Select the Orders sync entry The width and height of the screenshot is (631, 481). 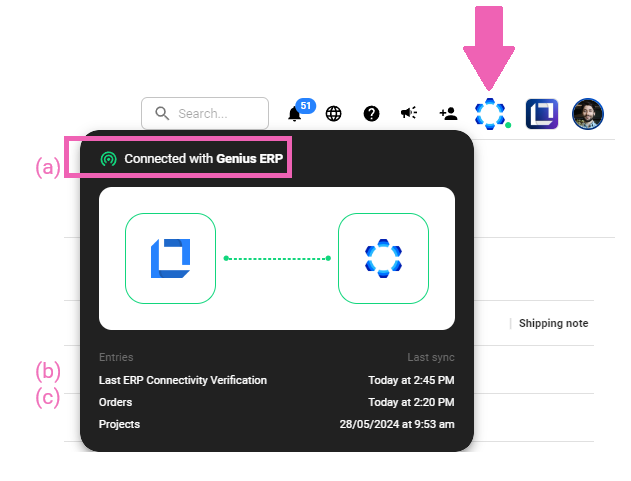point(116,402)
